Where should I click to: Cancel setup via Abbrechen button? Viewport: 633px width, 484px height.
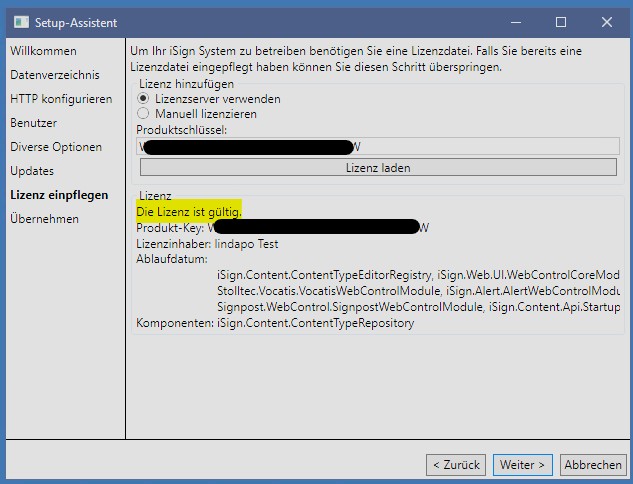593,465
